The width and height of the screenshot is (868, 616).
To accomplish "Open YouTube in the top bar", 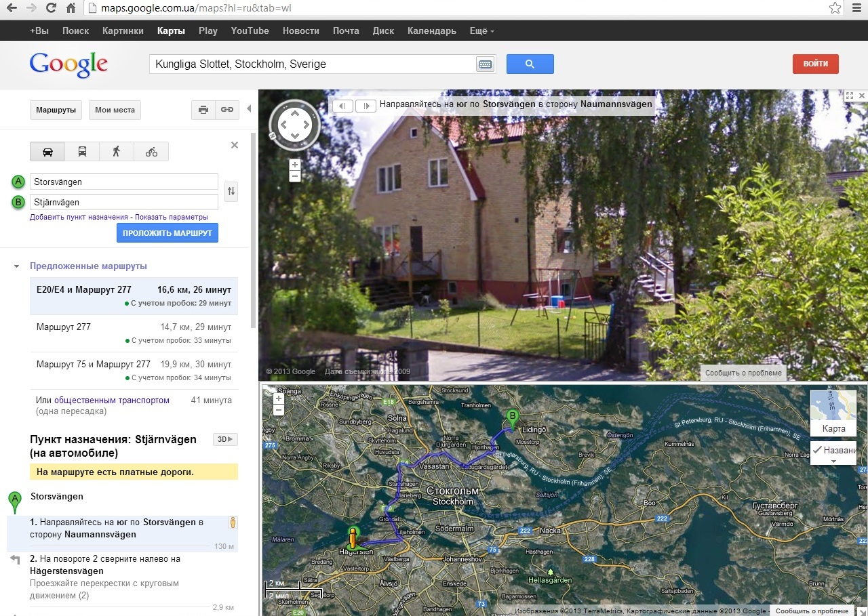I will coord(250,30).
